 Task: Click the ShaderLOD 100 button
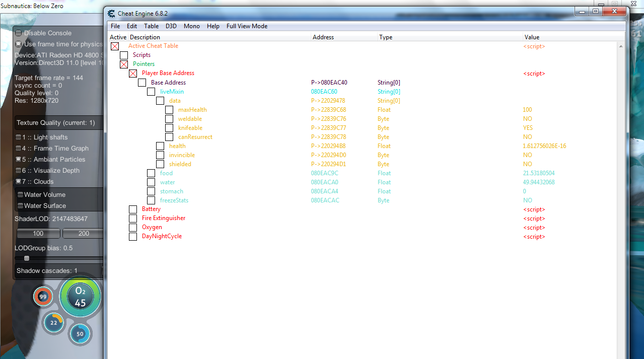point(38,234)
